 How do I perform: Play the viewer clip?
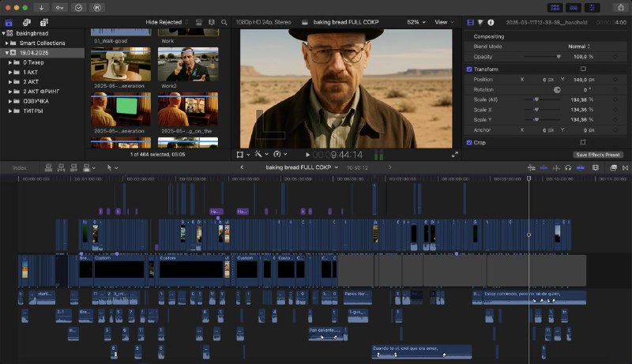point(307,155)
